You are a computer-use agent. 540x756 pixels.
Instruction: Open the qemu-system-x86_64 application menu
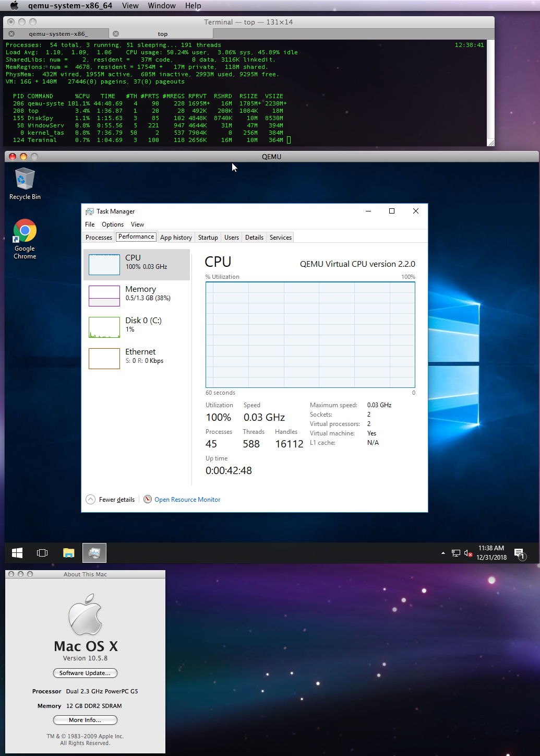click(x=70, y=6)
